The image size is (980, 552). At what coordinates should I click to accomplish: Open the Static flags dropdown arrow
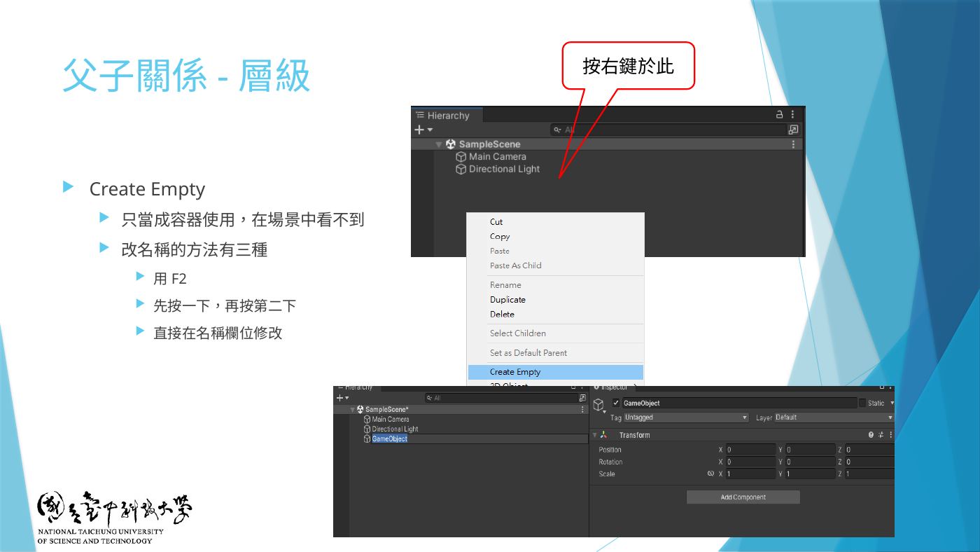tap(892, 403)
